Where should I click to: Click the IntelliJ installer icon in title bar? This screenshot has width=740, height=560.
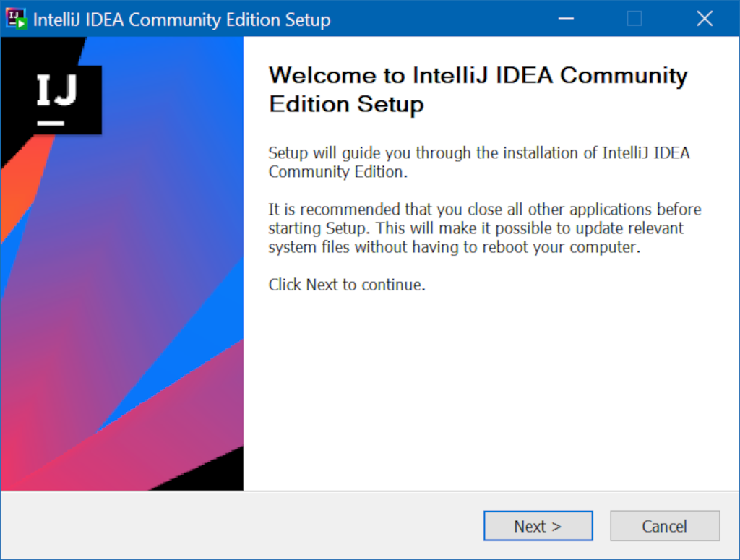(16, 19)
